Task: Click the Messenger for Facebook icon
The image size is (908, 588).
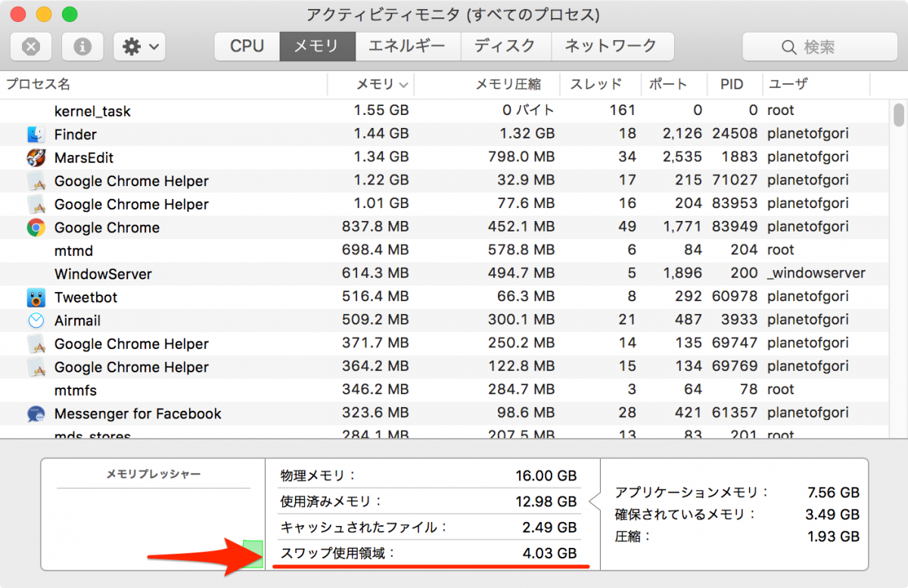Action: coord(36,414)
